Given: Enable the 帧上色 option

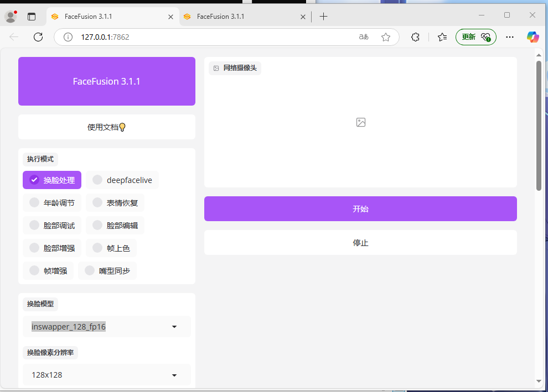Looking at the screenshot, I should click(x=111, y=248).
